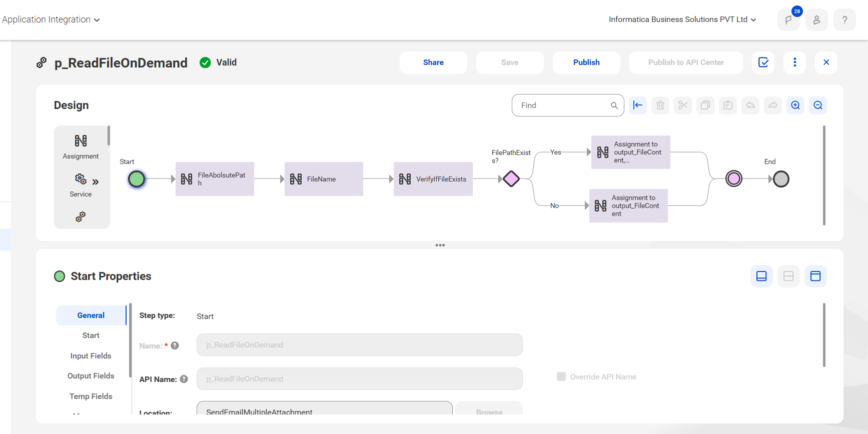Open the user profile icon
The width and height of the screenshot is (868, 434).
(x=816, y=20)
